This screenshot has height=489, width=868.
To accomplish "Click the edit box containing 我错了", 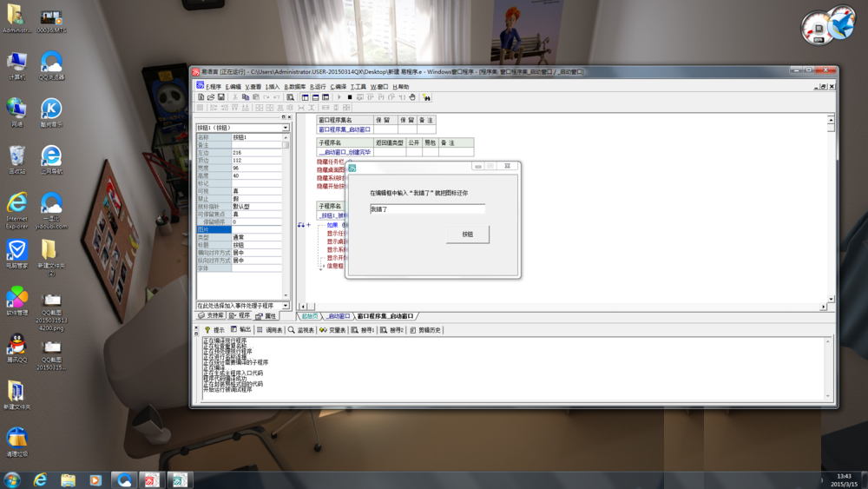I will click(427, 209).
